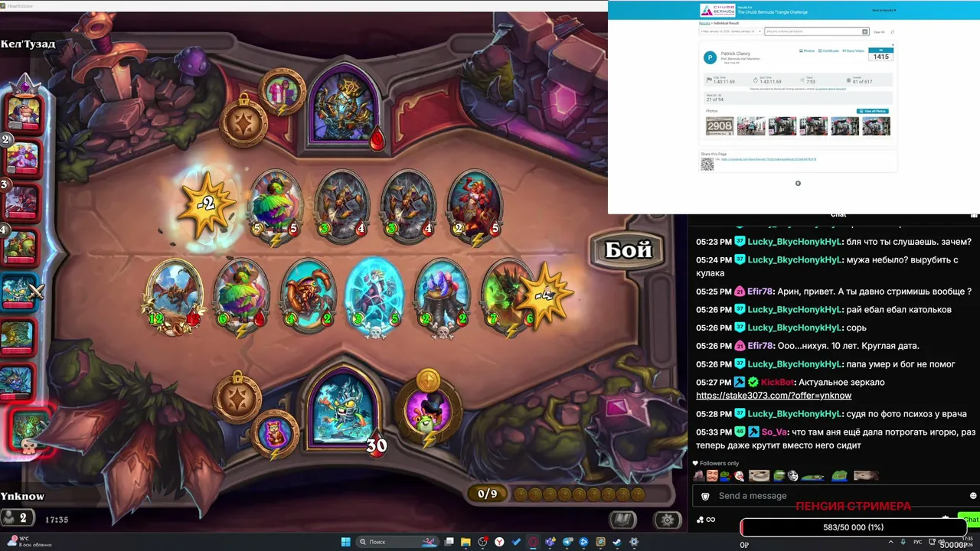Open the share URL link beside QR code
Image resolution: width=980 pixels, height=551 pixels.
[x=768, y=159]
